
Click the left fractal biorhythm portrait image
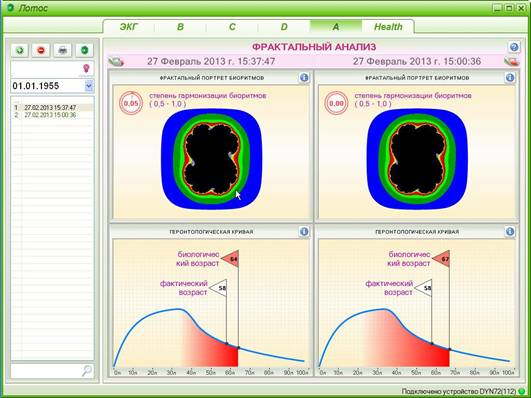212,159
